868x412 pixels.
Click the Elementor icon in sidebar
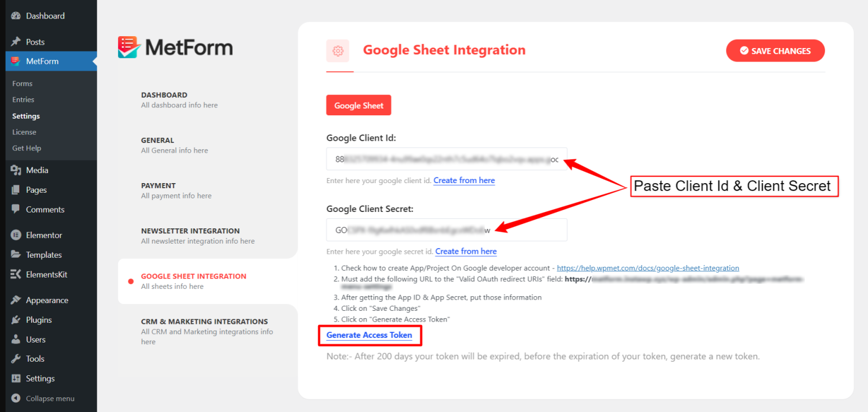pos(16,235)
